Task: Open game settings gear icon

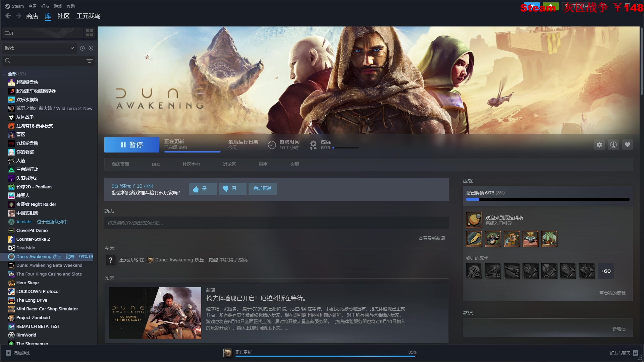Action: pos(599,145)
